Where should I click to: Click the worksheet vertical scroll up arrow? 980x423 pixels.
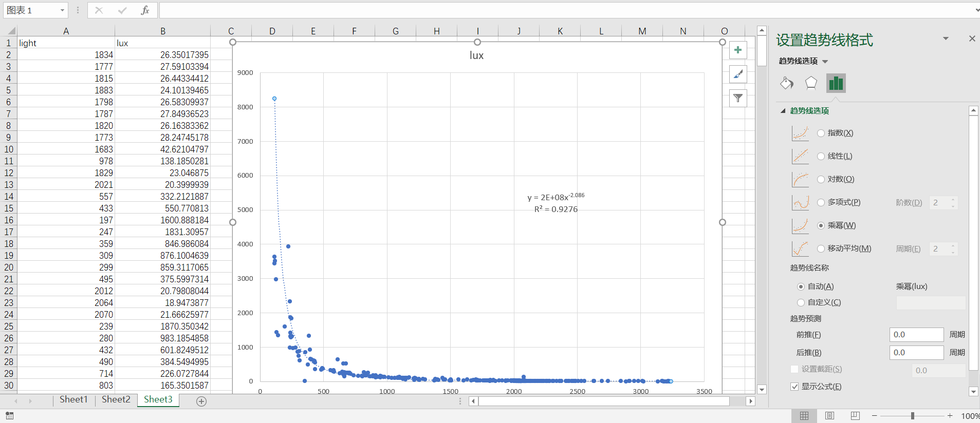[x=762, y=31]
